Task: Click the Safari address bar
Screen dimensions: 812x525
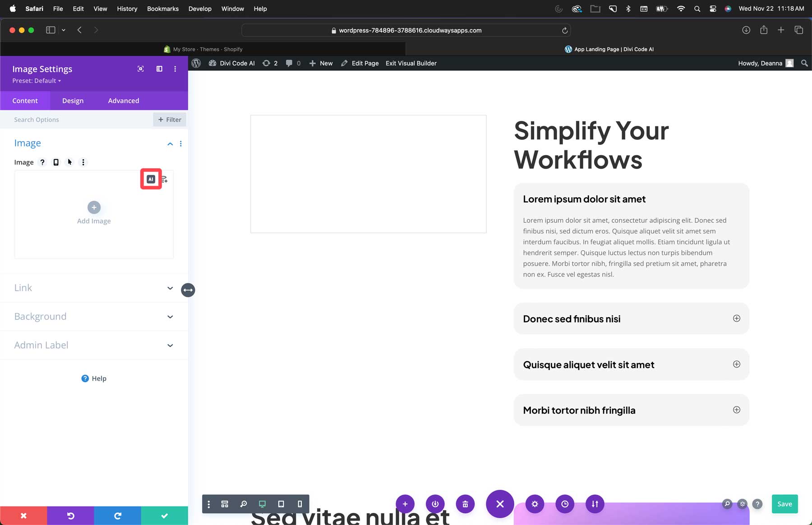Action: pyautogui.click(x=406, y=30)
